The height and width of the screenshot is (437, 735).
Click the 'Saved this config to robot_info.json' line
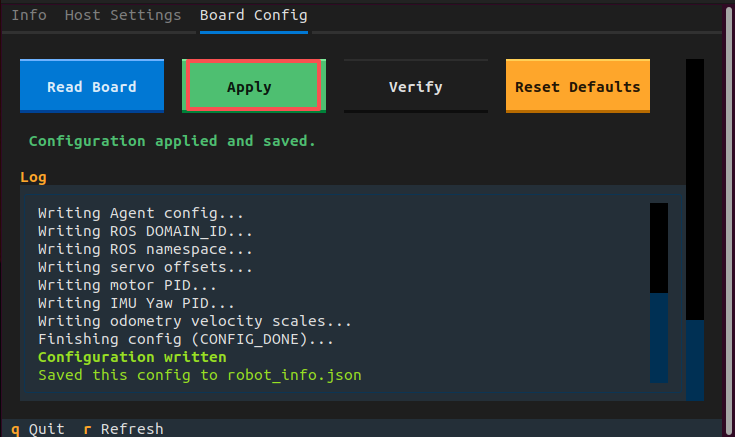pos(200,375)
